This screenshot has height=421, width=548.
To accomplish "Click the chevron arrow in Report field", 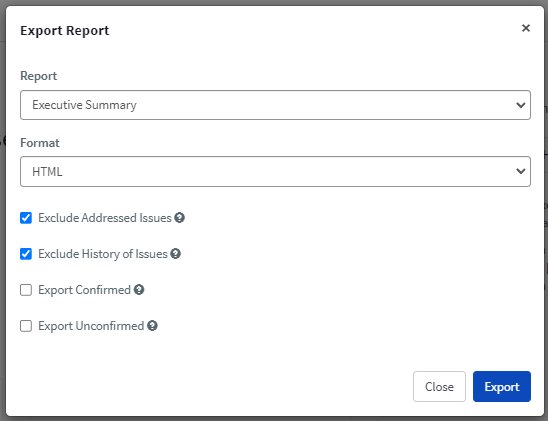I will (521, 105).
